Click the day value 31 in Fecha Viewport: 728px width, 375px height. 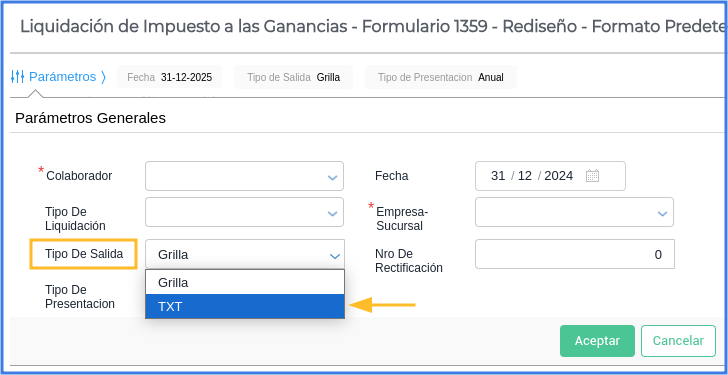[x=498, y=176]
